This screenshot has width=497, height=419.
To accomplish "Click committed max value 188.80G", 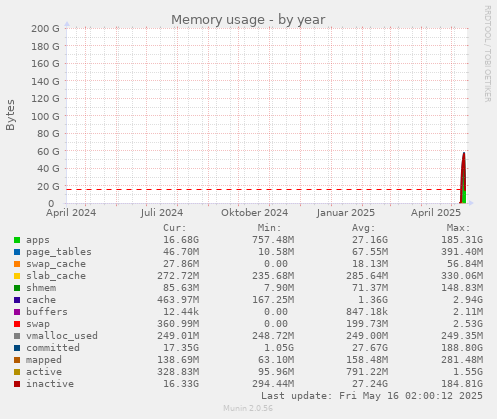I will pos(462,348).
